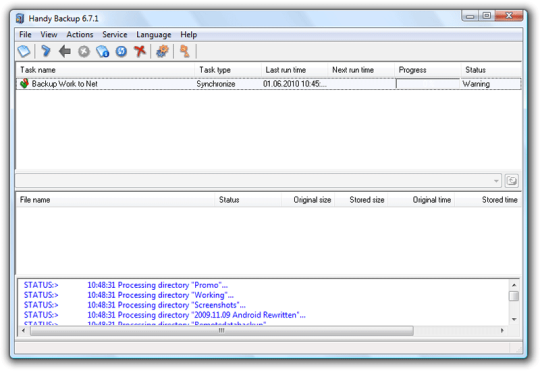Viewport: 540px width, 371px height.
Task: Click the Stored time column header
Action: click(x=488, y=200)
